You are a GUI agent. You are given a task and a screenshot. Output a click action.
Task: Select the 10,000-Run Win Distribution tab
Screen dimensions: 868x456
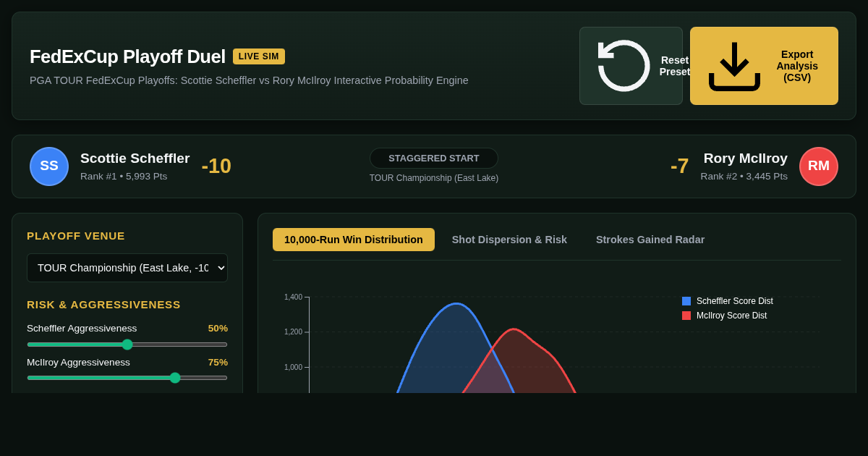coord(354,240)
